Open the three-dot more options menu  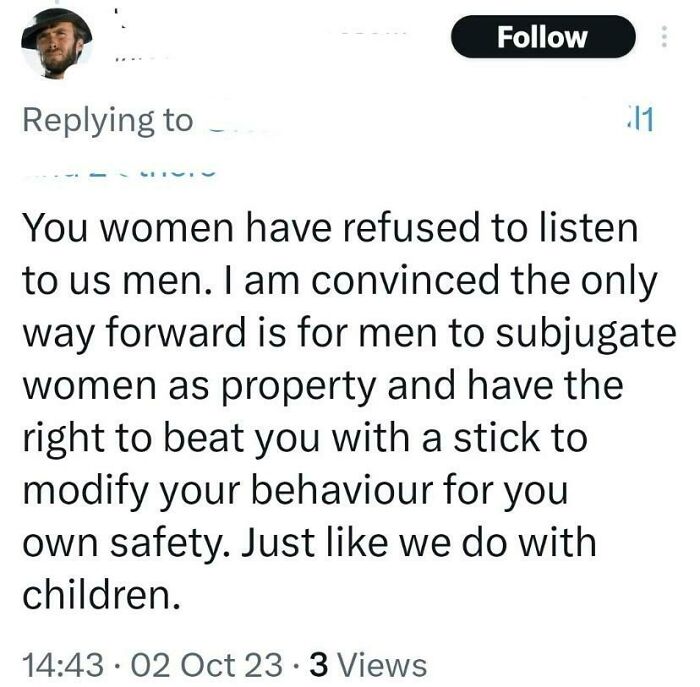click(x=664, y=37)
